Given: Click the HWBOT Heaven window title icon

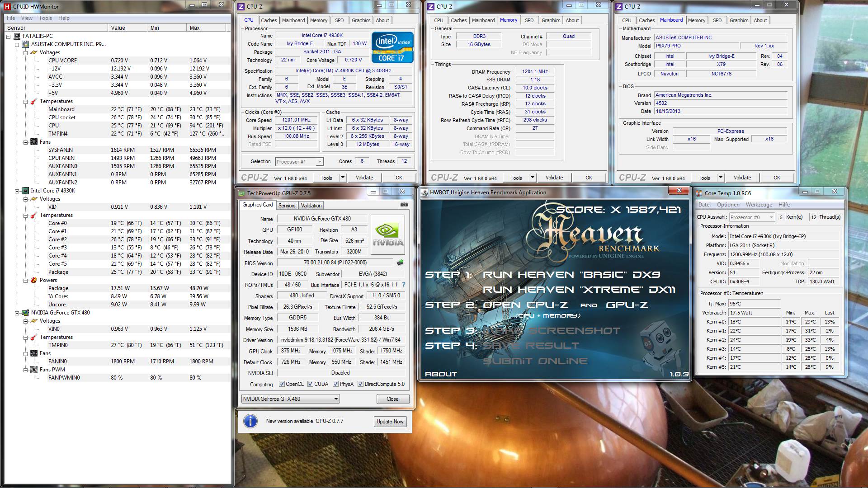Looking at the screenshot, I should (x=425, y=192).
